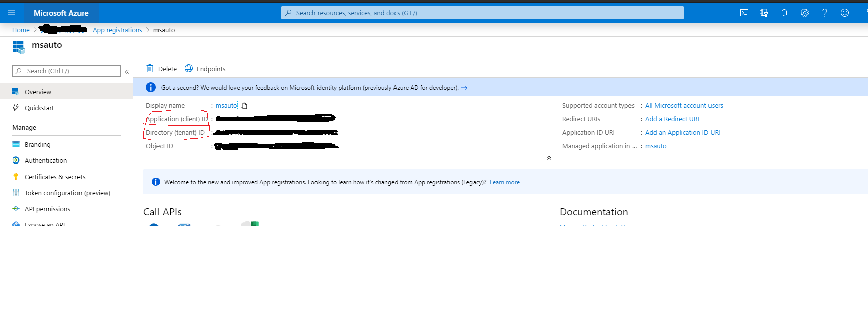Click the Overview sidebar icon
The height and width of the screenshot is (326, 868).
16,92
